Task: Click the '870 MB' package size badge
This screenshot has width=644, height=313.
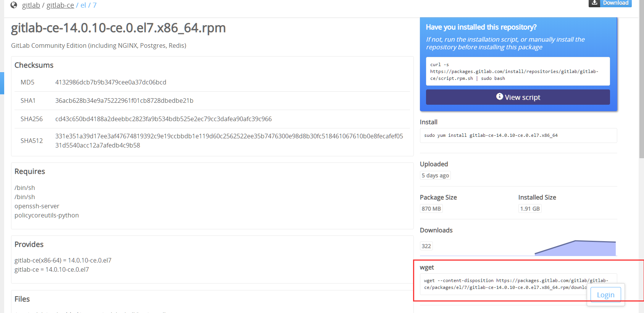Action: click(x=431, y=209)
